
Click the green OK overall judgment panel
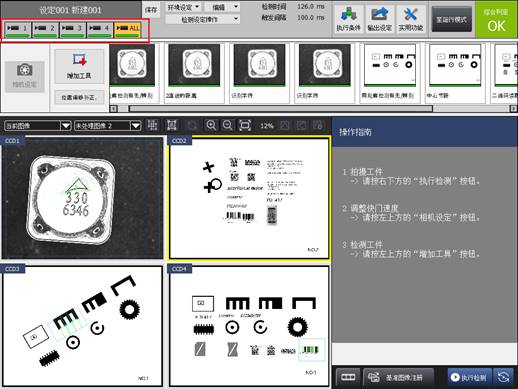496,19
